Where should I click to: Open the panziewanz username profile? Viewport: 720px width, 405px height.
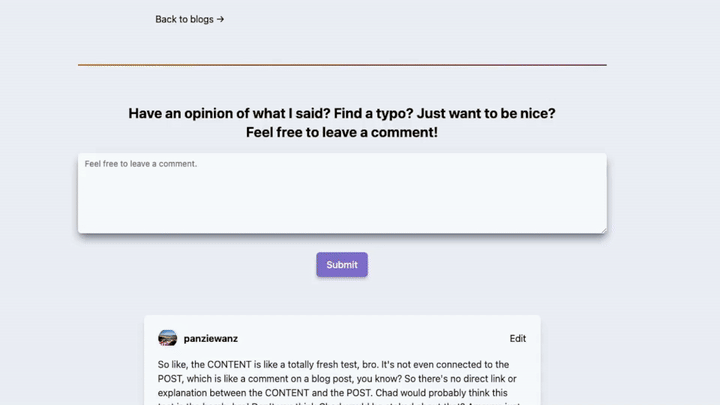[211, 338]
